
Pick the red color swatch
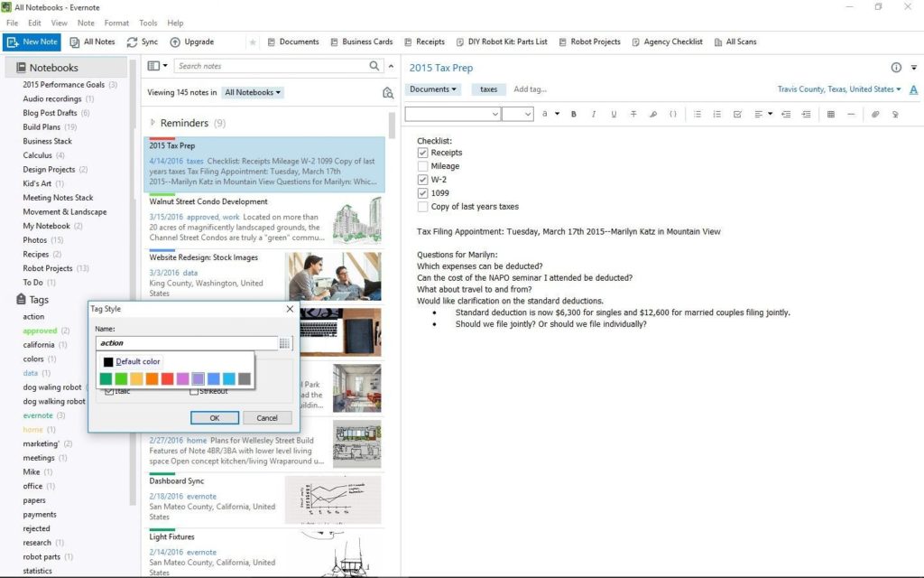click(167, 379)
